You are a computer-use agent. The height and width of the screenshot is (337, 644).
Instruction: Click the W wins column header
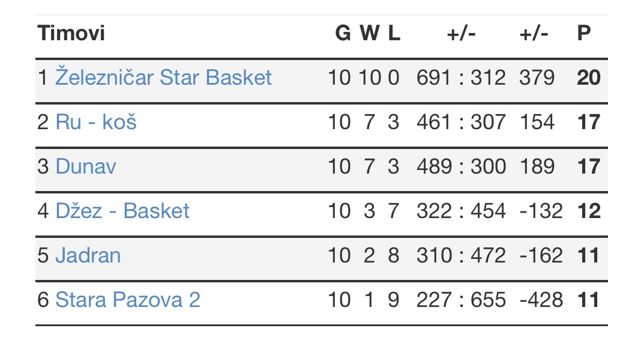click(x=370, y=33)
